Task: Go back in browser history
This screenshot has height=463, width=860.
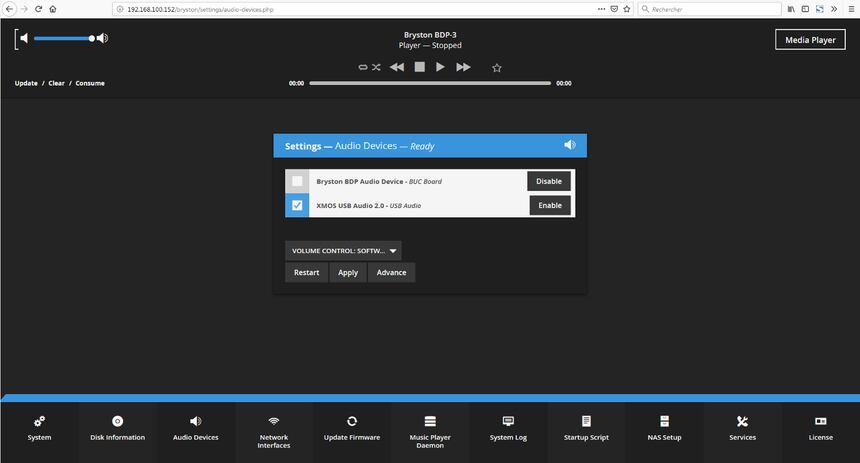Action: pyautogui.click(x=9, y=9)
